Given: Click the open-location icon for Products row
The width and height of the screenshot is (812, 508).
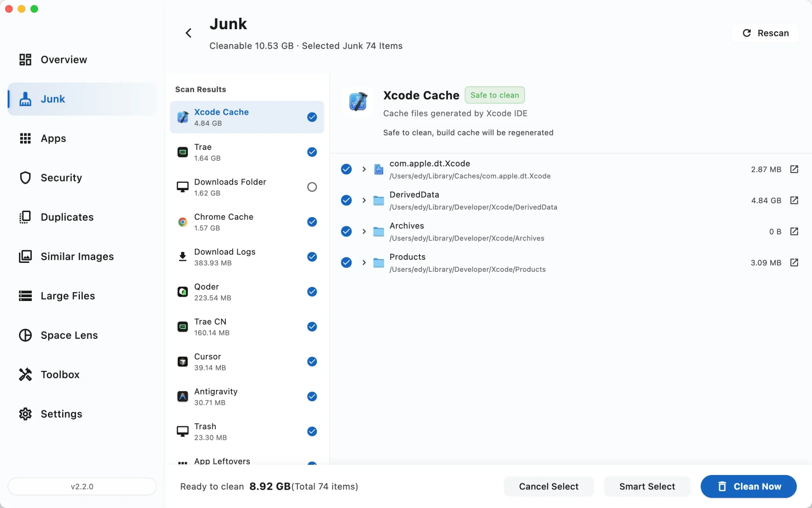Looking at the screenshot, I should (x=794, y=262).
